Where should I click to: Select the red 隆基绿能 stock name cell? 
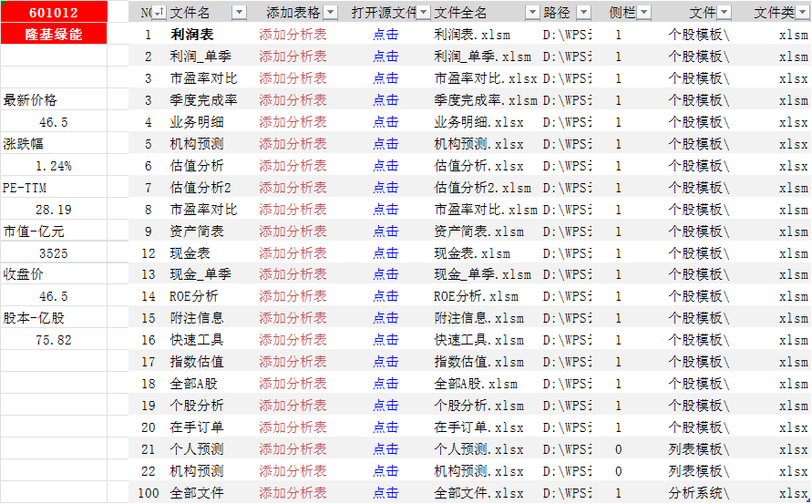coord(54,35)
